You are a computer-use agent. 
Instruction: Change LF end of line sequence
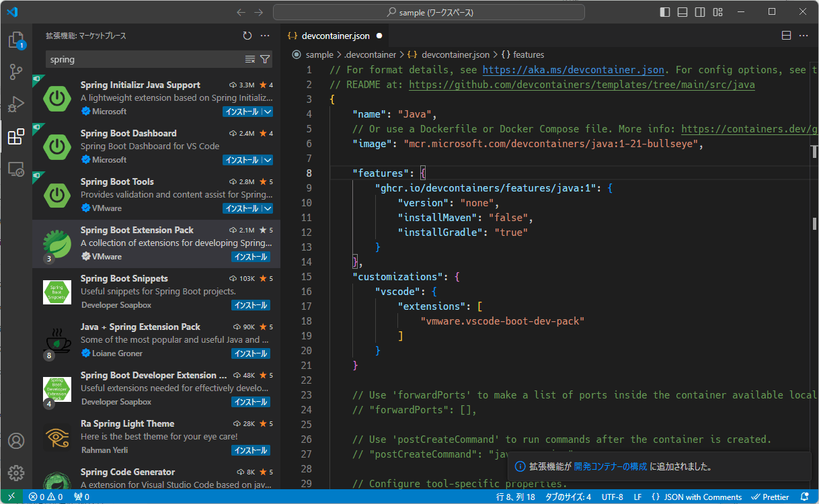coord(637,497)
